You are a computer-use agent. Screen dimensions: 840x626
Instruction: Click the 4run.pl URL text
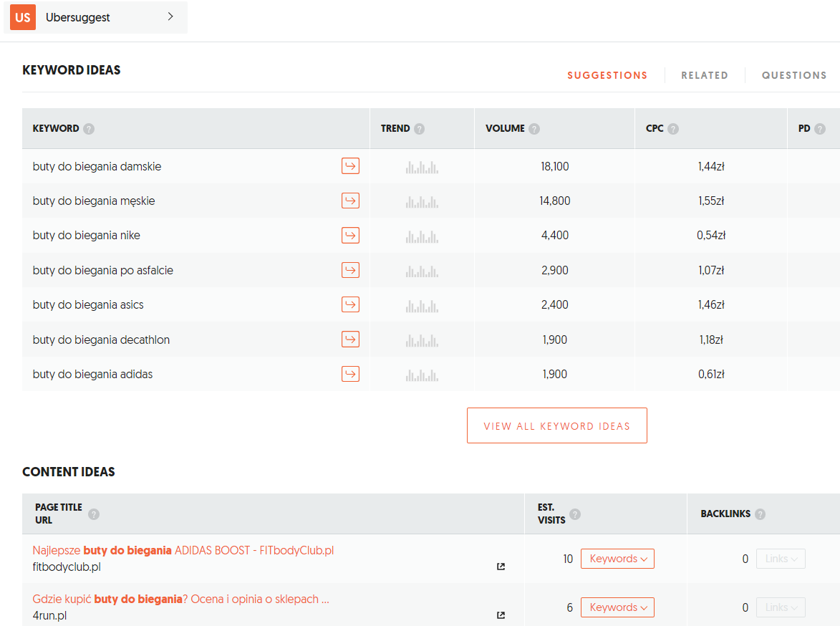pos(50,615)
